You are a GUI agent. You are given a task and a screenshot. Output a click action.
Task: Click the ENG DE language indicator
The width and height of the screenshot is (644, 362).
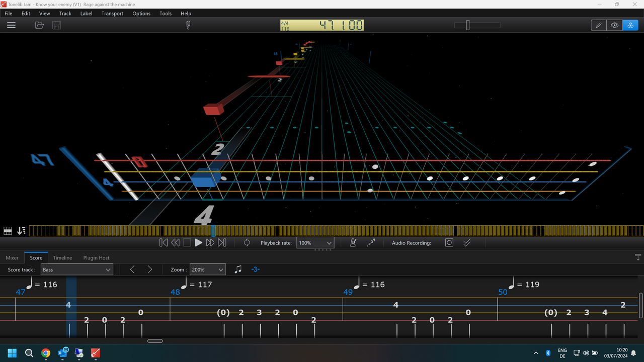pos(562,353)
